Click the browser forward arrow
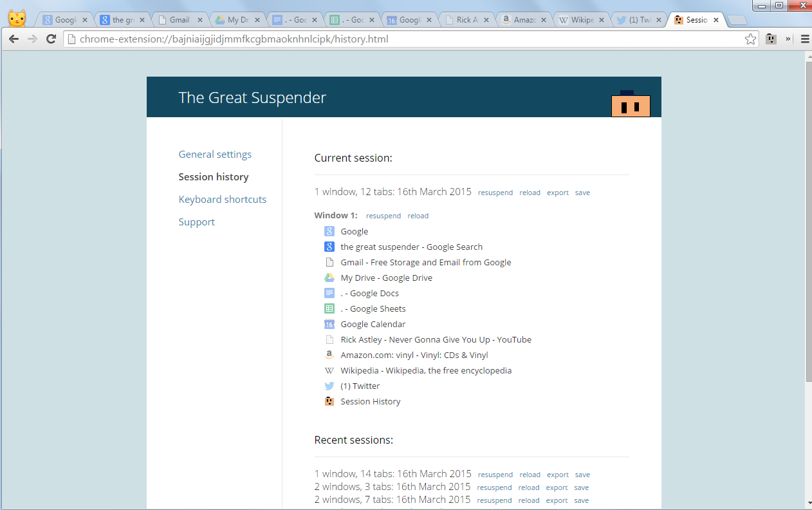Screen dimensions: 812x510 point(32,39)
